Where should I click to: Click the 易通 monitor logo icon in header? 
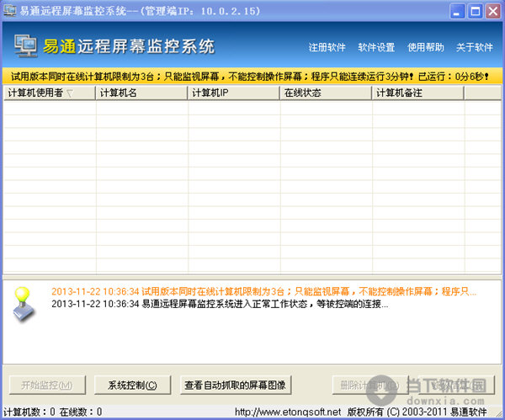pyautogui.click(x=26, y=46)
